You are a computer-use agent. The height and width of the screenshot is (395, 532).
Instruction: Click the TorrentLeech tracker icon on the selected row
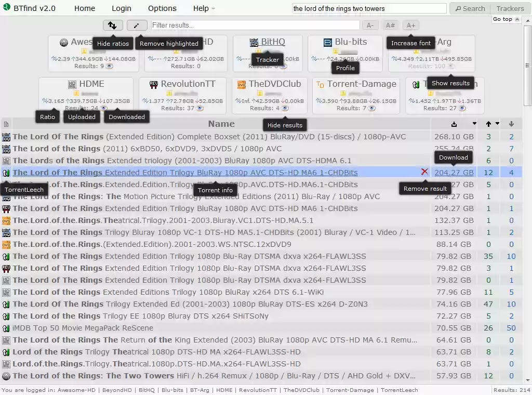[x=6, y=172]
